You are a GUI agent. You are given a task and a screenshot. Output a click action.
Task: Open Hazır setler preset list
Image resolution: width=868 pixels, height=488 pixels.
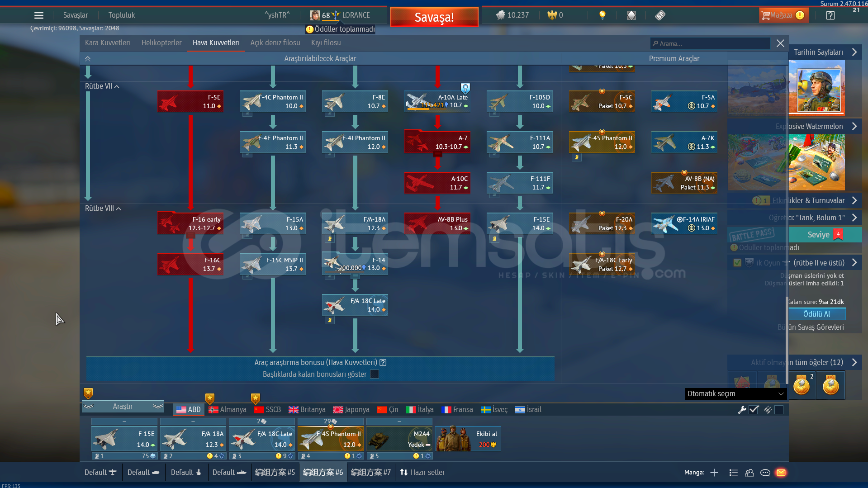pos(422,472)
